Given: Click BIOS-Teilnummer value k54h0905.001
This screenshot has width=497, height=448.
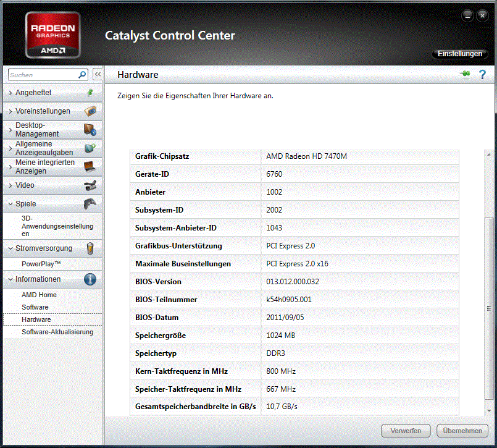Looking at the screenshot, I should [x=289, y=300].
